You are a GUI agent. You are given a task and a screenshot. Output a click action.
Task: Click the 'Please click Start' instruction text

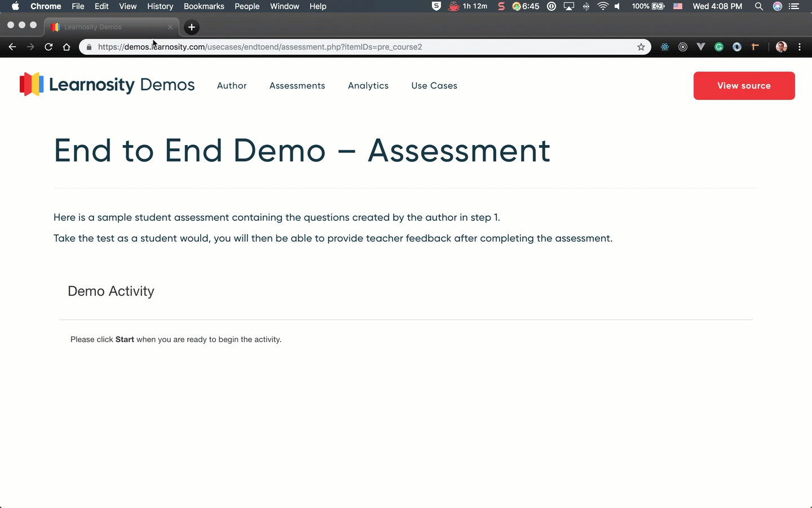pyautogui.click(x=176, y=339)
